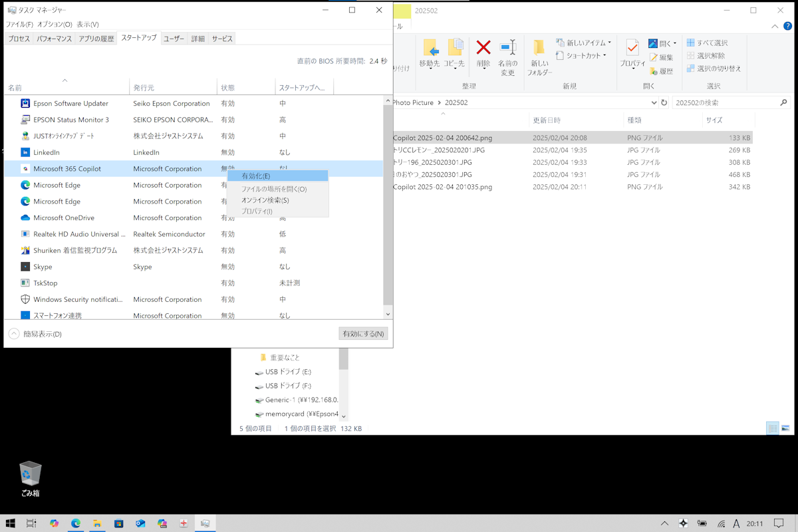Switch to the パフォーマンス tab
The width and height of the screenshot is (798, 532).
click(54, 39)
